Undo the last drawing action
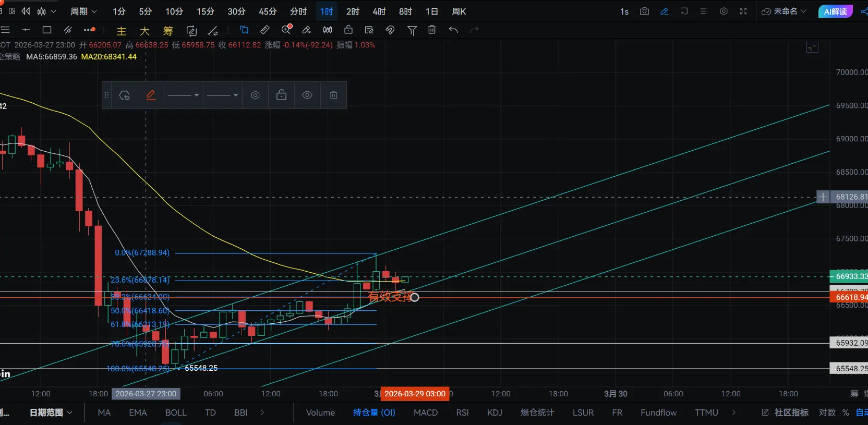Image resolution: width=868 pixels, height=425 pixels. (453, 30)
